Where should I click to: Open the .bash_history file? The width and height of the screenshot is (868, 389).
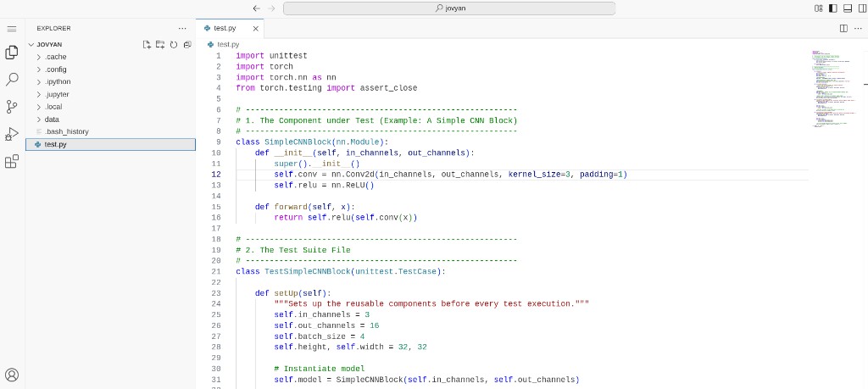[111, 131]
